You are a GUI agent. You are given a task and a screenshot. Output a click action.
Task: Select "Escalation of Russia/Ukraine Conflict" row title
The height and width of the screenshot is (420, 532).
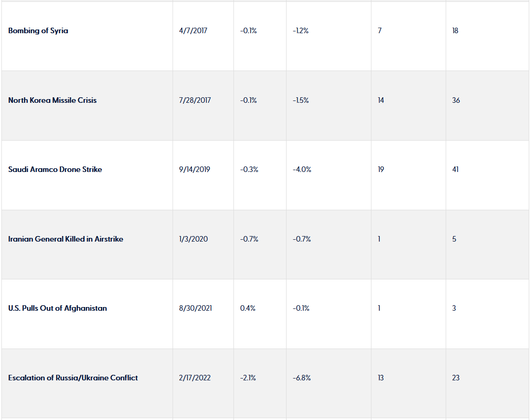tap(73, 378)
